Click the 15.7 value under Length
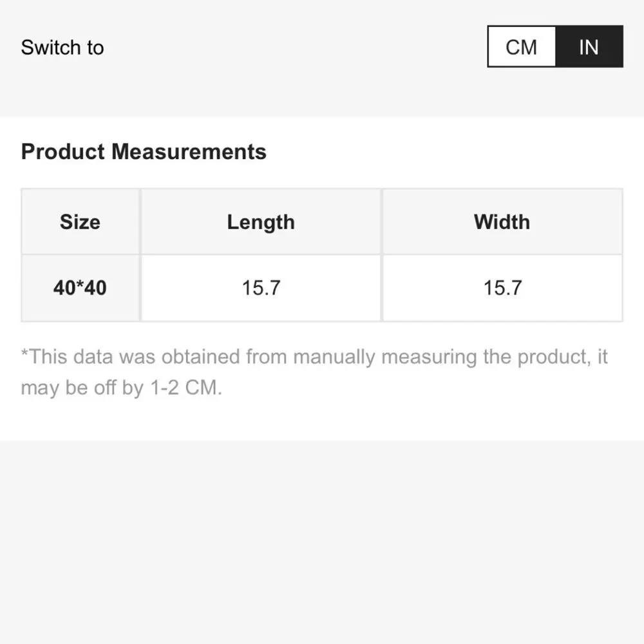The width and height of the screenshot is (644, 644). pos(261,287)
